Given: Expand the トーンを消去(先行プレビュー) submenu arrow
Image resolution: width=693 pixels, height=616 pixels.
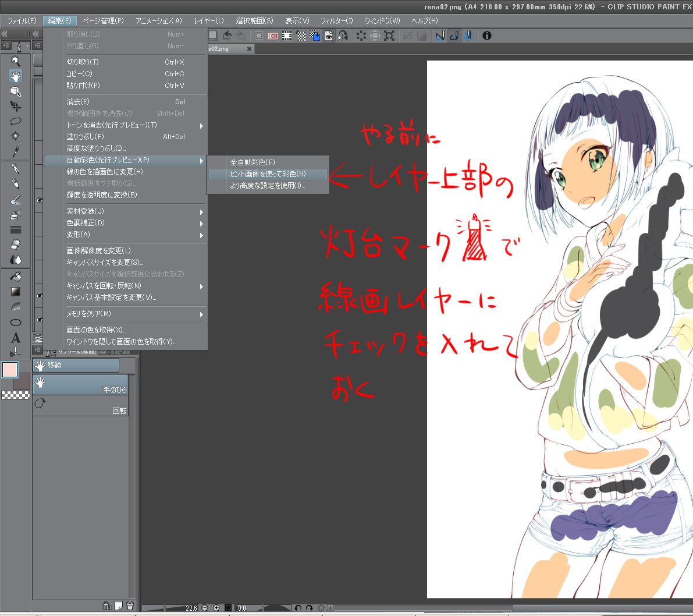Looking at the screenshot, I should (x=201, y=126).
